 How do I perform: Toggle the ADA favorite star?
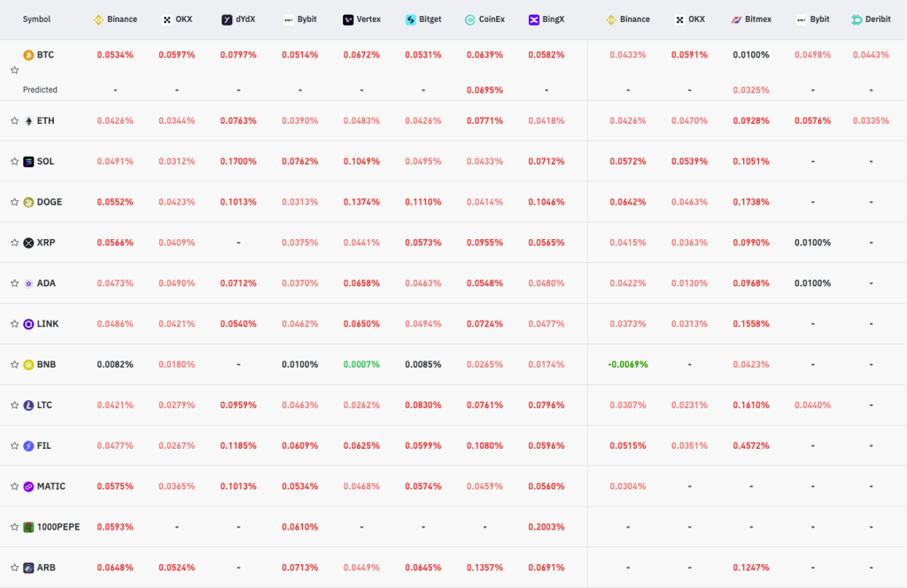click(14, 283)
